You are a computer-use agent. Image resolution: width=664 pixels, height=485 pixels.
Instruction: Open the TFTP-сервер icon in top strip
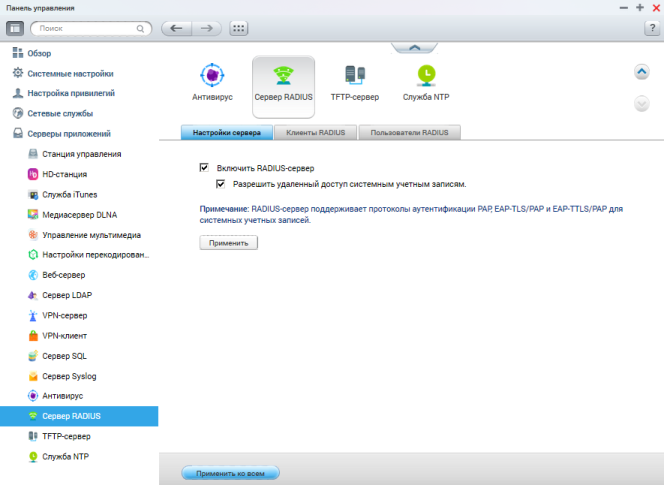pos(355,83)
